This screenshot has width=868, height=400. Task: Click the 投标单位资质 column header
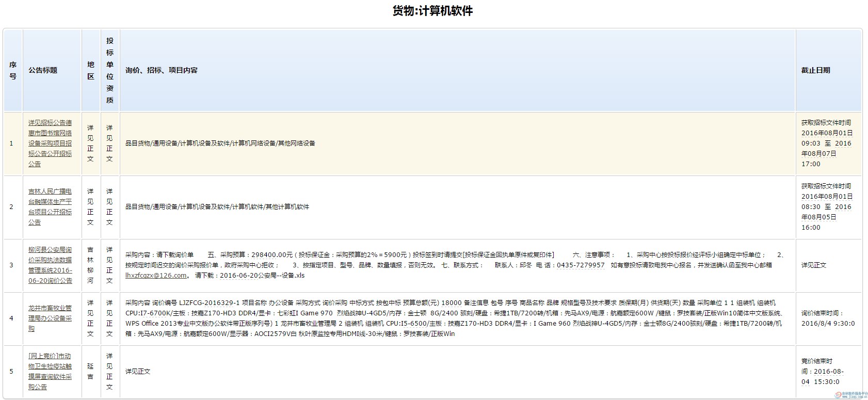point(109,70)
